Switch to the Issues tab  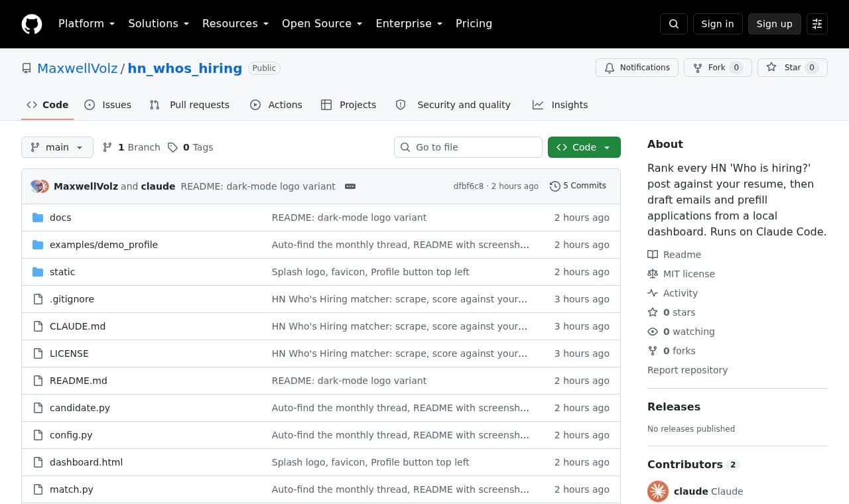click(108, 105)
